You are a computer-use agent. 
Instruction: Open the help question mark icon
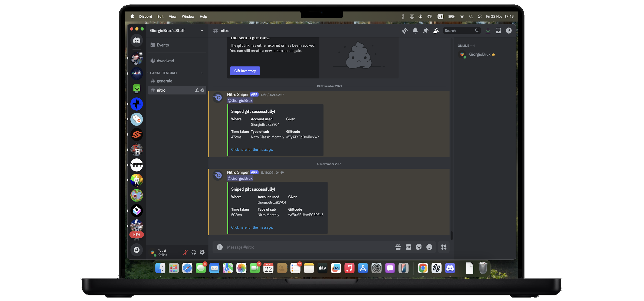pyautogui.click(x=509, y=30)
